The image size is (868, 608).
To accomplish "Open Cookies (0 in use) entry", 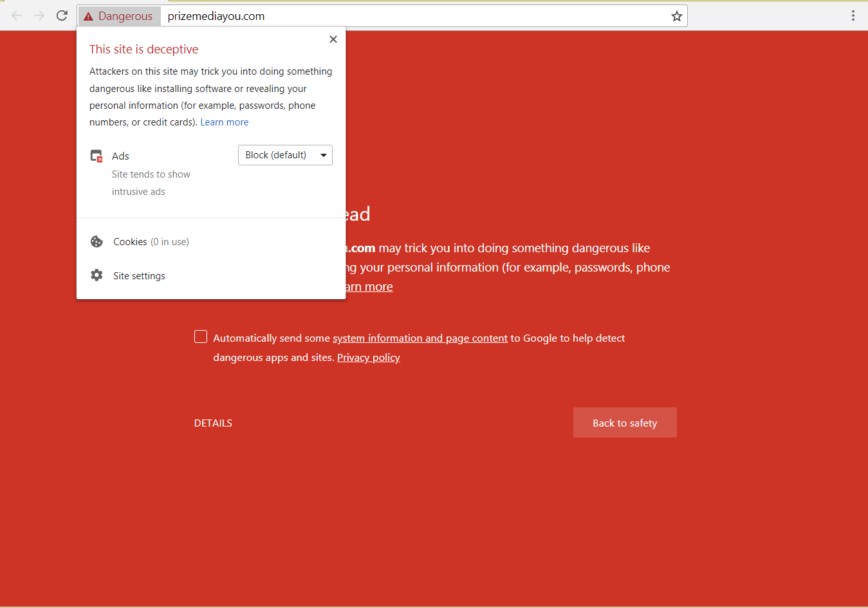I will pos(151,242).
